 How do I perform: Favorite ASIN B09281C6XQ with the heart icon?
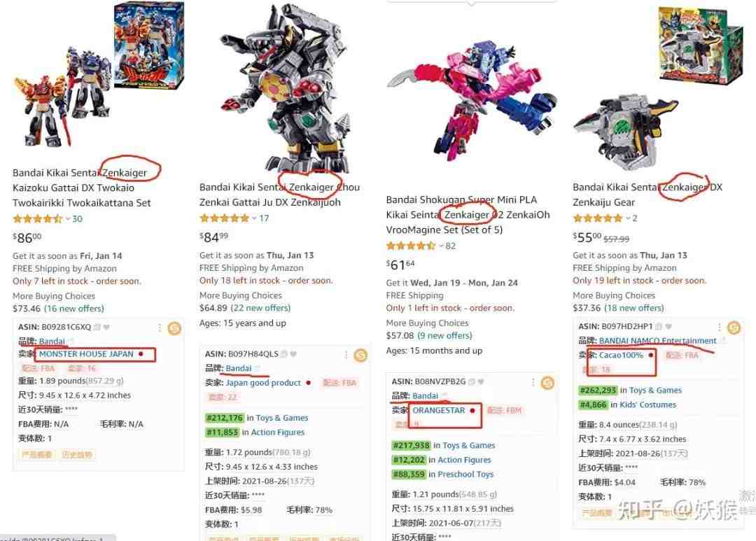106,327
